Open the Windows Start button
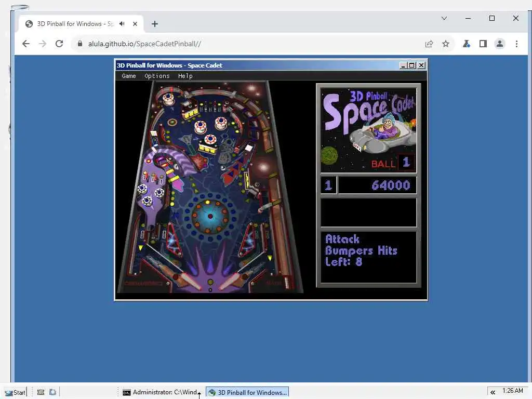Image resolution: width=532 pixels, height=399 pixels. [15, 393]
